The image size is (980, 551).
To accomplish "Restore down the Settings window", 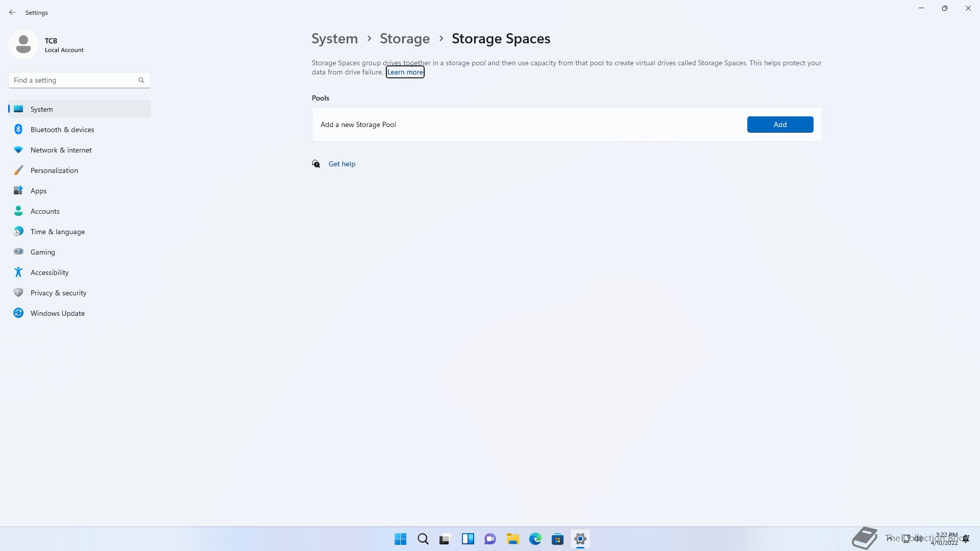I will (945, 8).
